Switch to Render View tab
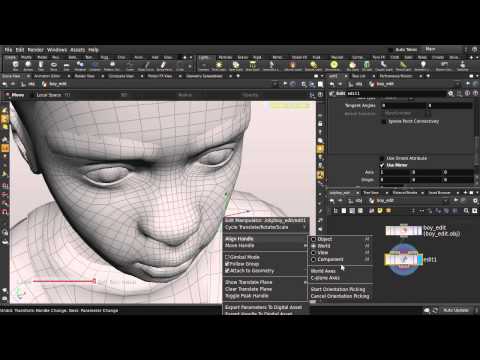 [84, 76]
